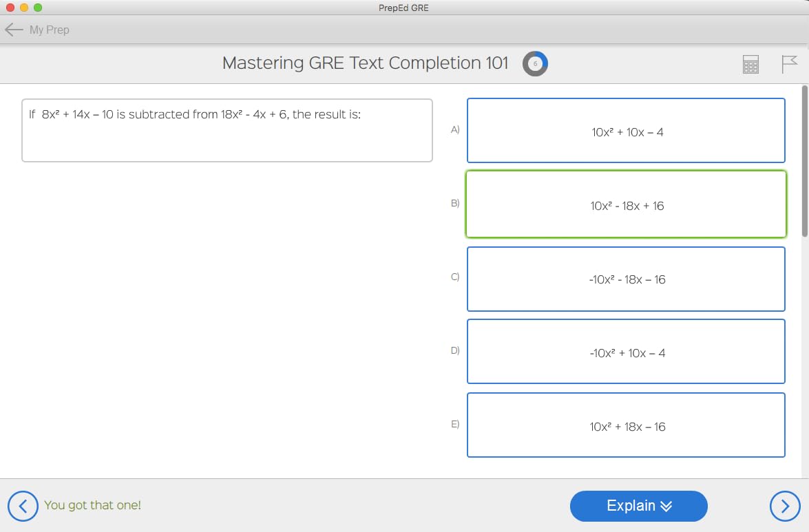
Task: Flag this question for review
Action: pos(789,65)
